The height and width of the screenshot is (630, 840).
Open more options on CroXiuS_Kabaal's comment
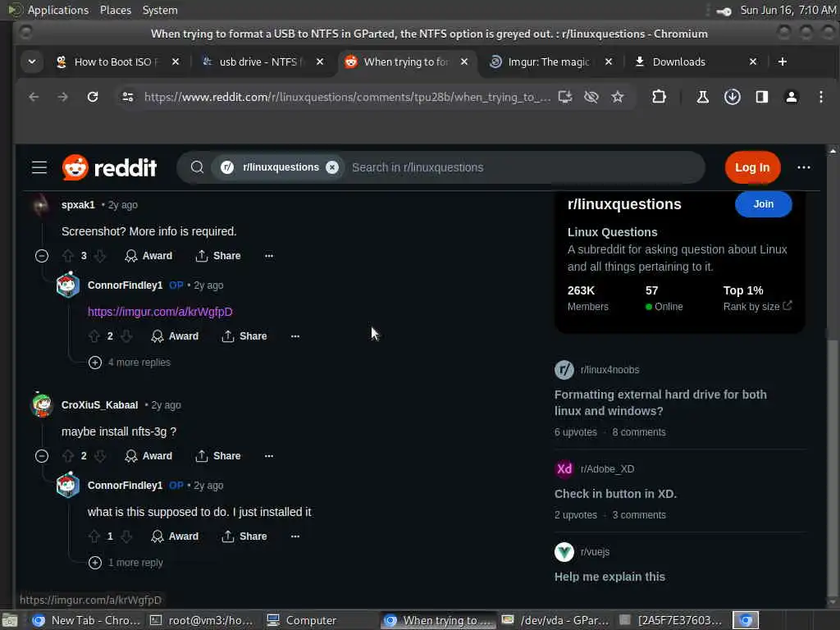pyautogui.click(x=269, y=456)
